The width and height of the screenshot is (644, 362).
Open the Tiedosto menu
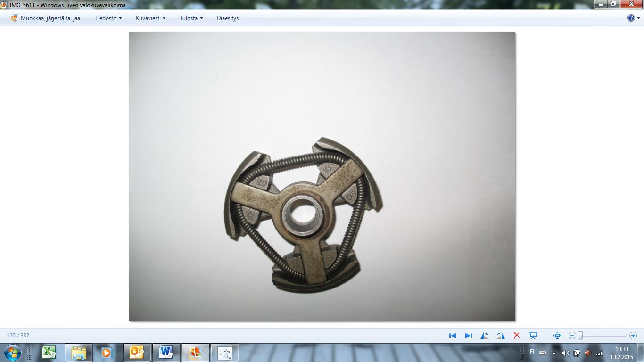pos(108,18)
